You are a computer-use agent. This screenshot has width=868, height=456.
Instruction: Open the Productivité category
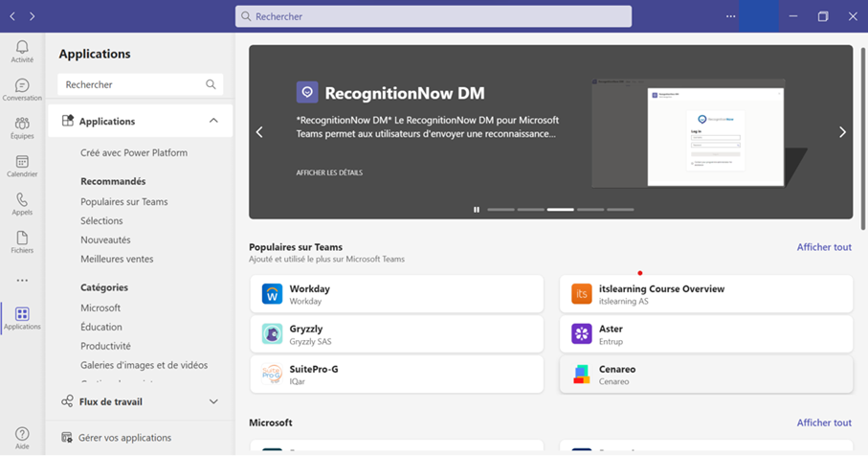[x=105, y=346]
